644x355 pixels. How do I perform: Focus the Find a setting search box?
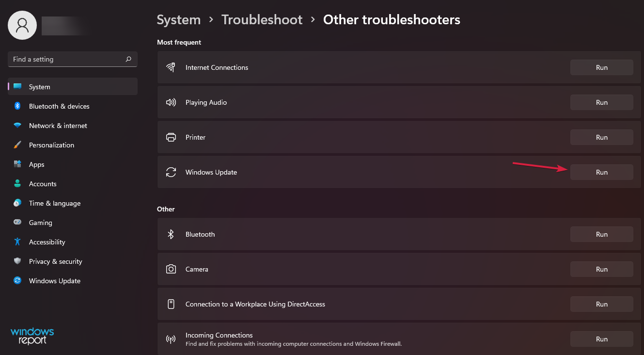(65, 59)
